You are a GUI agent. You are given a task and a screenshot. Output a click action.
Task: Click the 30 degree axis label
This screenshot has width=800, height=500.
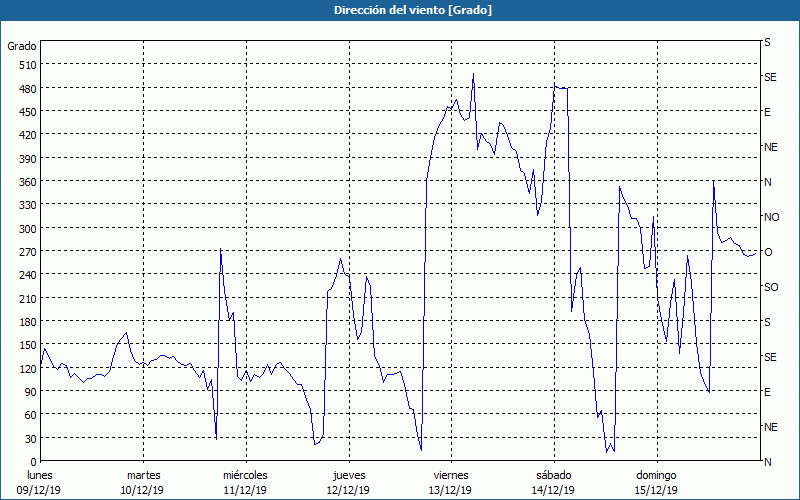pos(31,439)
